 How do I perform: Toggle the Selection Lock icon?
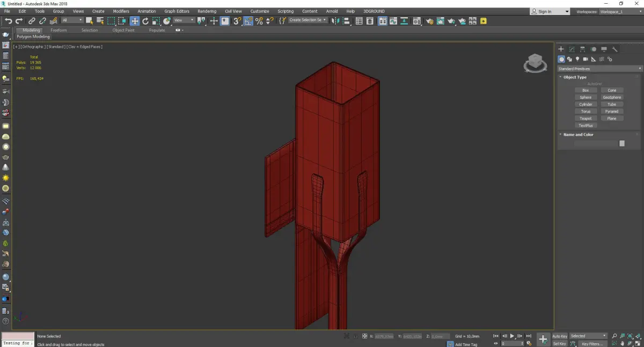point(355,336)
